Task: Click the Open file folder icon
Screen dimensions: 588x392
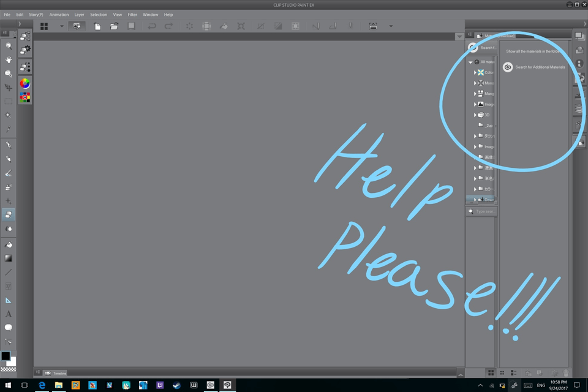Action: pyautogui.click(x=114, y=26)
